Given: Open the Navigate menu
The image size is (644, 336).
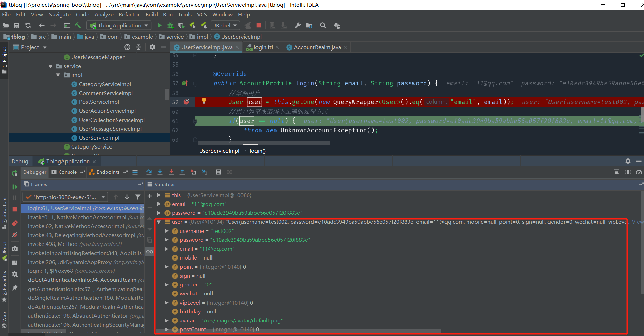Looking at the screenshot, I should 59,14.
